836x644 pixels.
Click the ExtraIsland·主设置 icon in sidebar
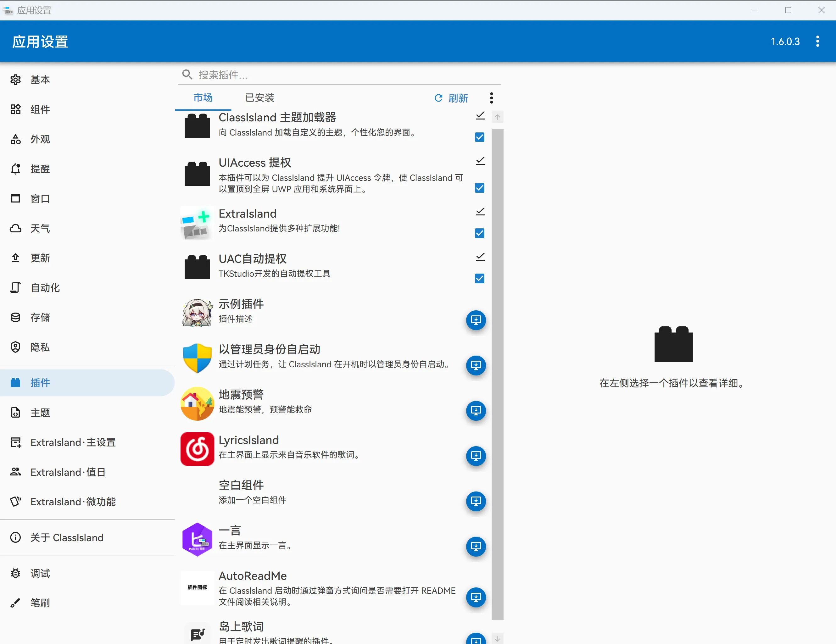pos(15,442)
